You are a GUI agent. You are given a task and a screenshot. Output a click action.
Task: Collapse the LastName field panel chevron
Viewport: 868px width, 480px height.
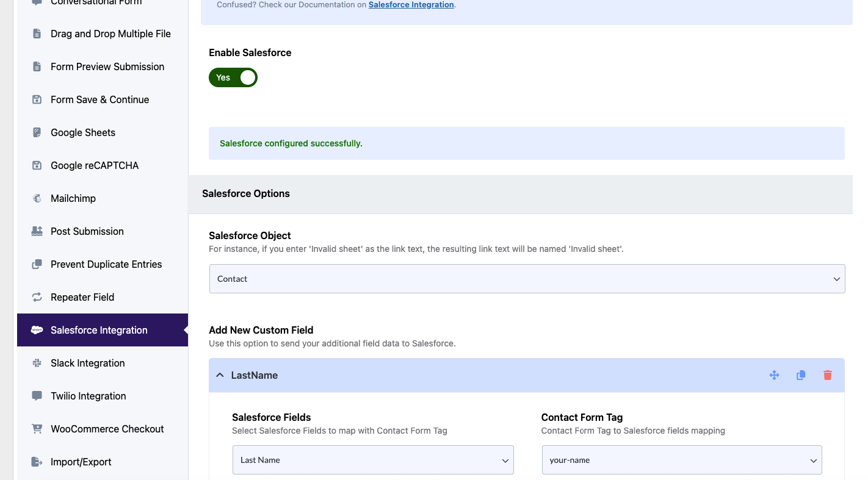tap(220, 375)
